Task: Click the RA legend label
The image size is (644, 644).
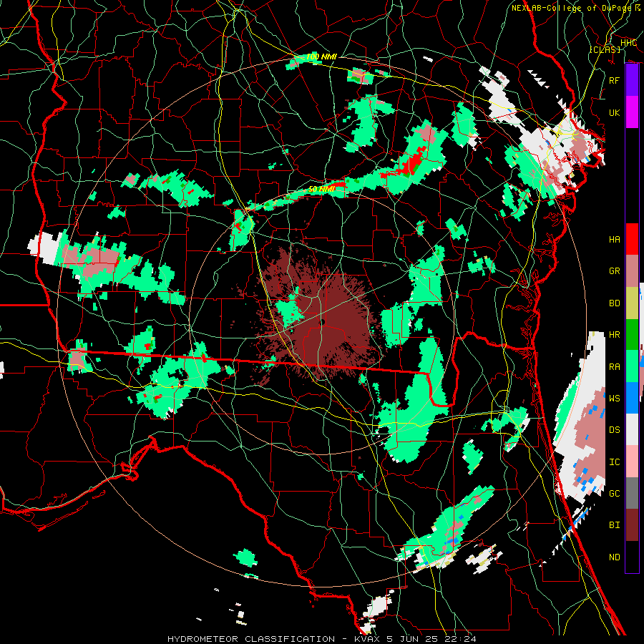Action: (614, 366)
